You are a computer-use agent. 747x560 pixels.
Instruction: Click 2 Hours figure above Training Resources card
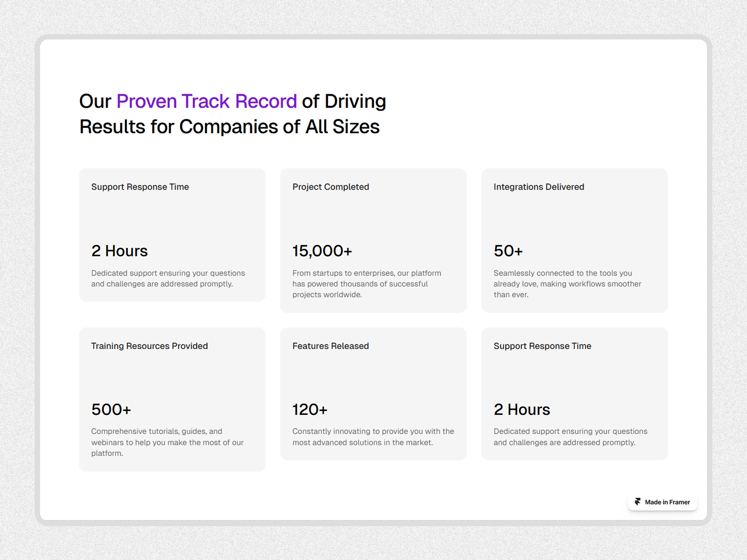tap(119, 251)
